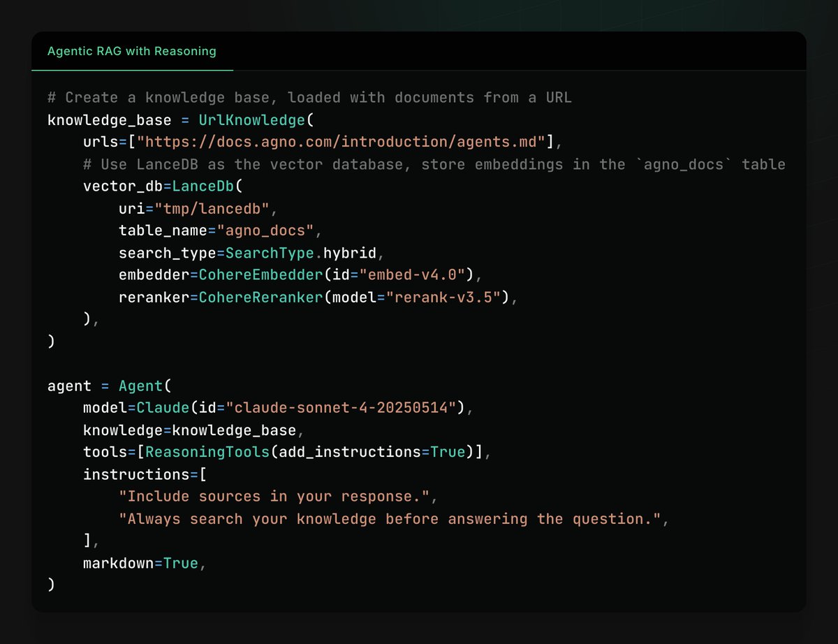Click the 'markdown' parameter name
The height and width of the screenshot is (644, 838).
click(119, 563)
